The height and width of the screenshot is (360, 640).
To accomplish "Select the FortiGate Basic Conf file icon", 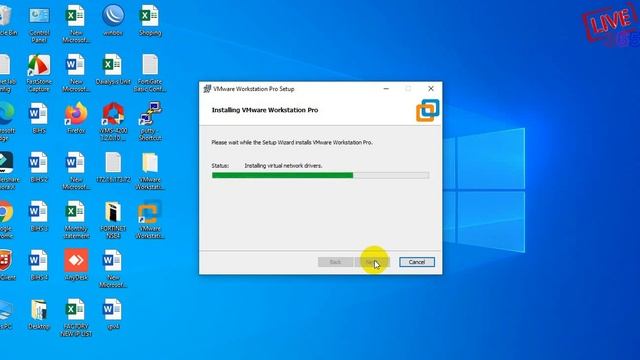I will [150, 73].
